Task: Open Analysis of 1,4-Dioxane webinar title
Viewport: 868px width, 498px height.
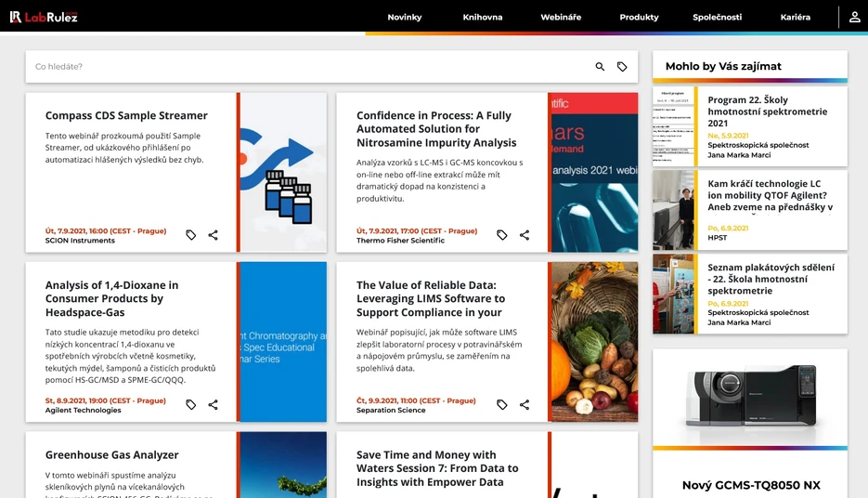Action: tap(111, 298)
